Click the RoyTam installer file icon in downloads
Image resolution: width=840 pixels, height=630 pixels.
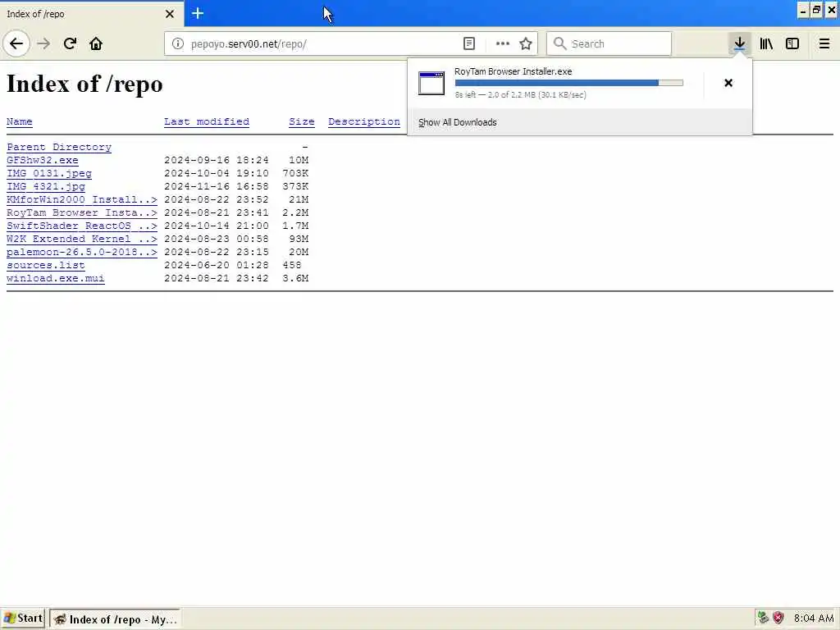coord(431,83)
